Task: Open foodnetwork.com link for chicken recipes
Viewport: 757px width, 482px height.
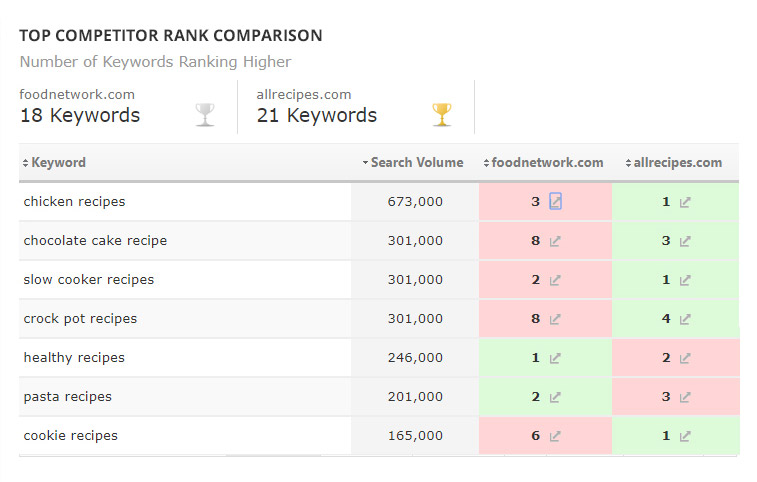Action: point(556,202)
